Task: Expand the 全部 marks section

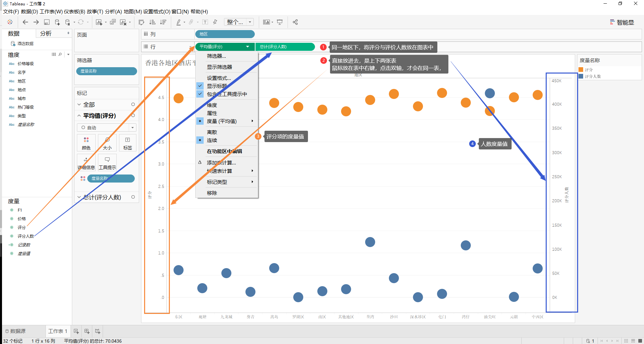Action: point(79,105)
